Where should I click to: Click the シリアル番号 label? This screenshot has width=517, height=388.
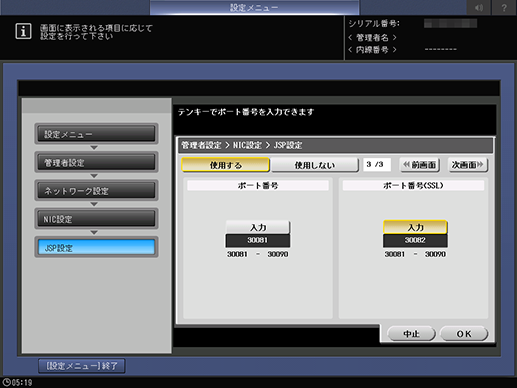[374, 24]
